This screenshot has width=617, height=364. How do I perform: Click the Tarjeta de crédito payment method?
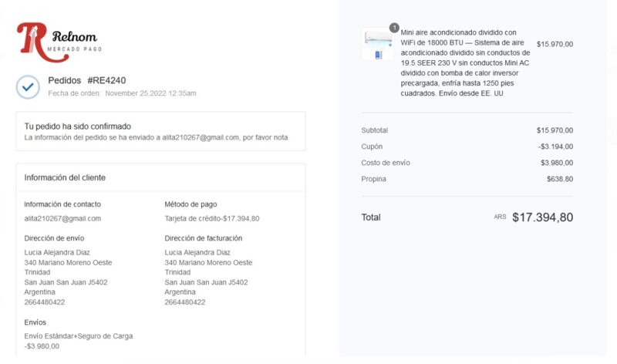point(212,218)
